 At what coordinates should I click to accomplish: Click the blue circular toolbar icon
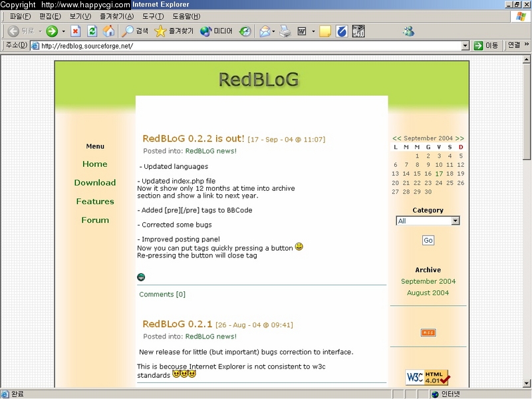[x=342, y=31]
